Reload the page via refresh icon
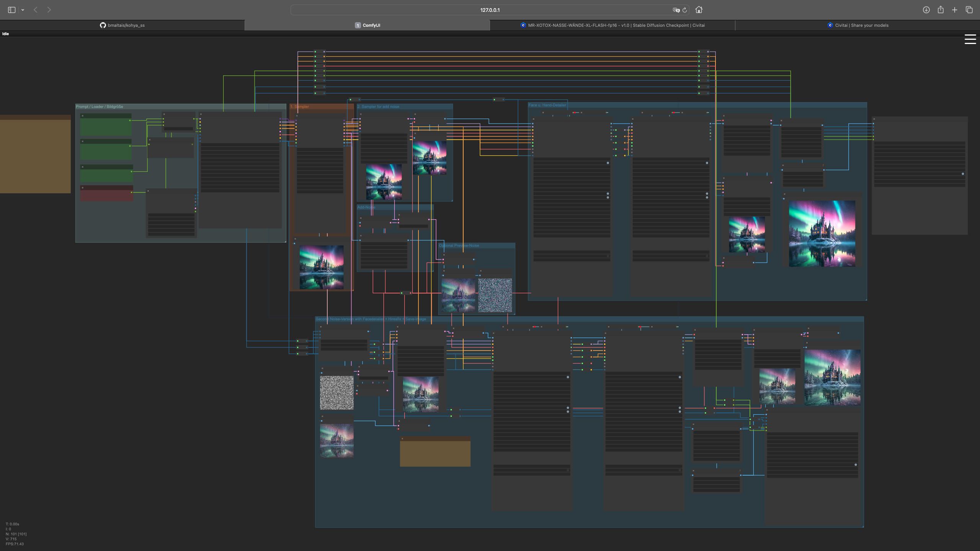Screen dimensions: 980x551 [685, 10]
